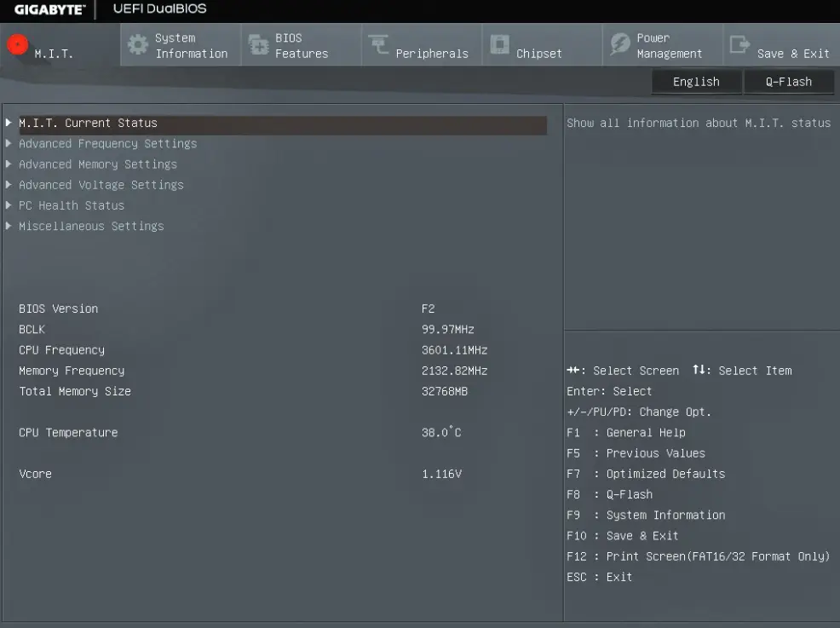Select the M.I.T. Current Status entry
Screen dimensions: 840x628
click(88, 123)
